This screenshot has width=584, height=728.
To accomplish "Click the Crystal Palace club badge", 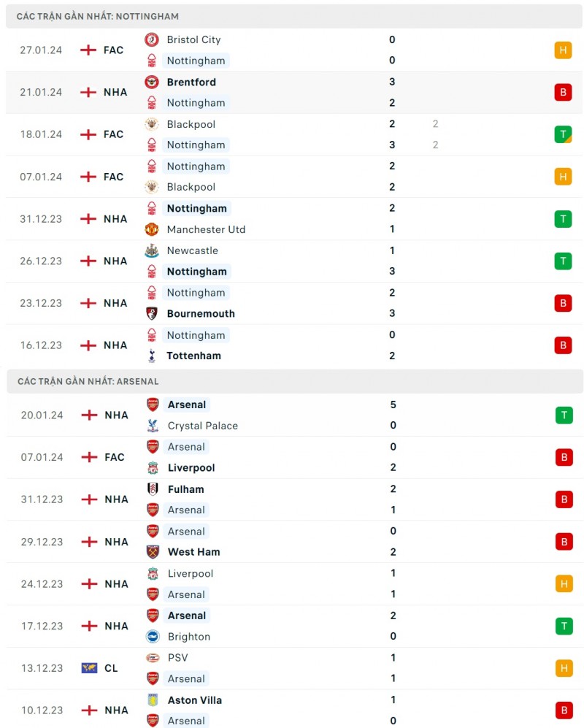I will (x=153, y=426).
